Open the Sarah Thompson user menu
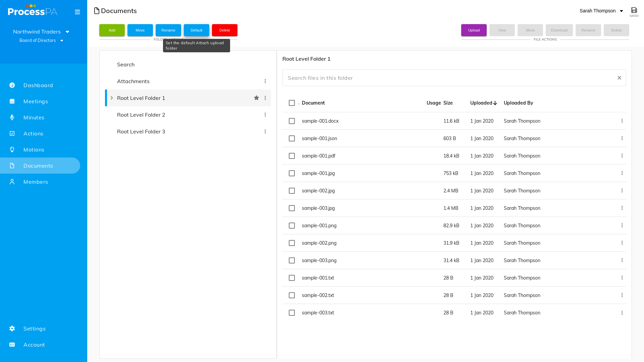 tap(601, 11)
